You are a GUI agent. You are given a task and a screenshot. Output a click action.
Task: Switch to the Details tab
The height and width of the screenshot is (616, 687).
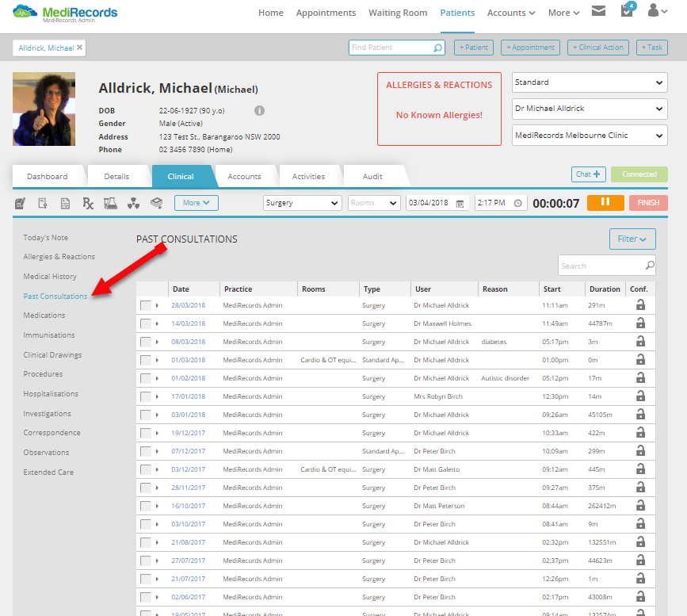[x=116, y=176]
